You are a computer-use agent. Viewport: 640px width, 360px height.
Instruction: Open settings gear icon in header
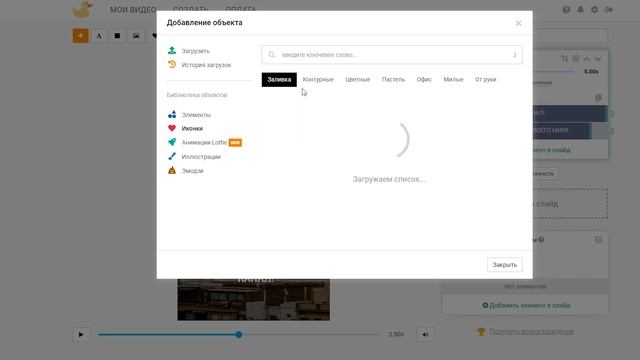point(594,9)
